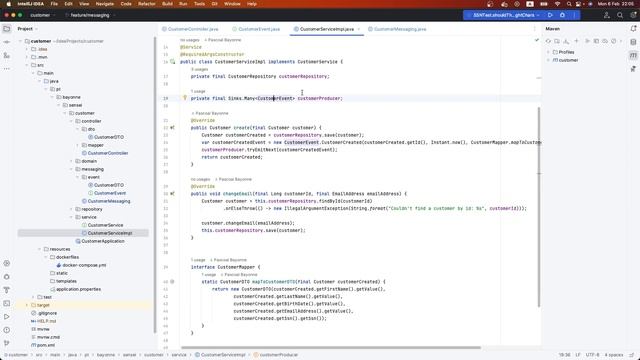Download Maven sources and documentation
This screenshot has width=640, height=360.
pyautogui.click(x=566, y=41)
